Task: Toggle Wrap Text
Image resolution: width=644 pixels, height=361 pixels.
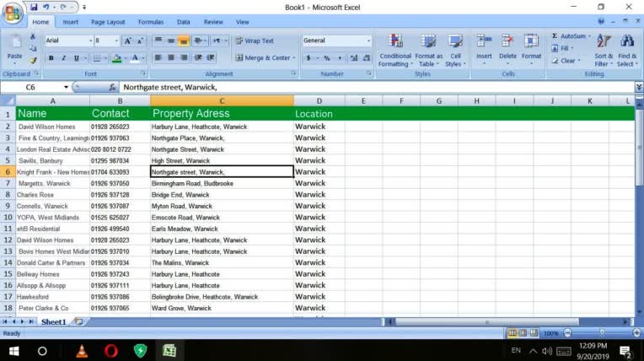Action: coord(255,40)
